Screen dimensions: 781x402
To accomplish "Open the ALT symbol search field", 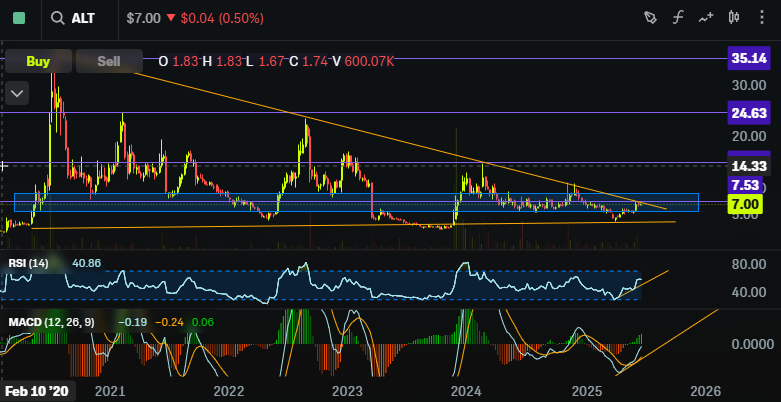I will point(80,18).
